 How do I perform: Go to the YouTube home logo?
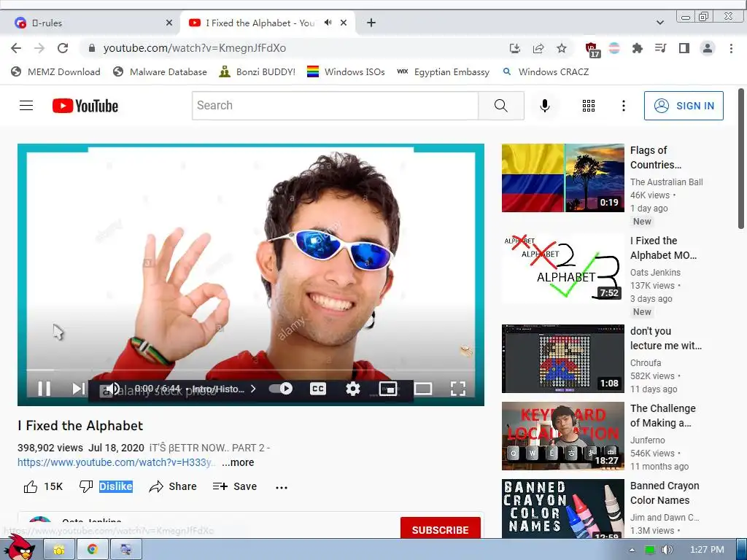(x=85, y=106)
